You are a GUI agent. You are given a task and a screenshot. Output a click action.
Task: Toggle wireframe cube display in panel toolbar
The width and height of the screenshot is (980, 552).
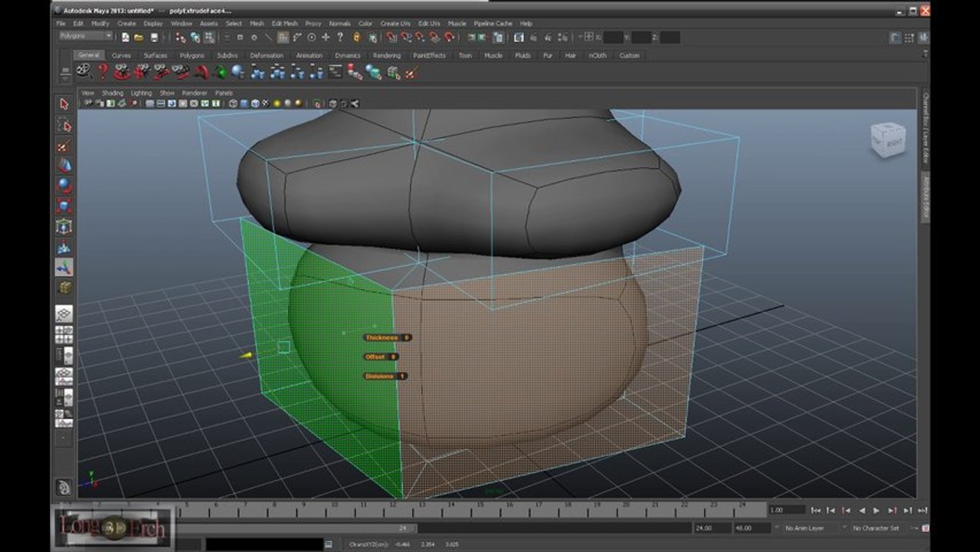coord(232,103)
